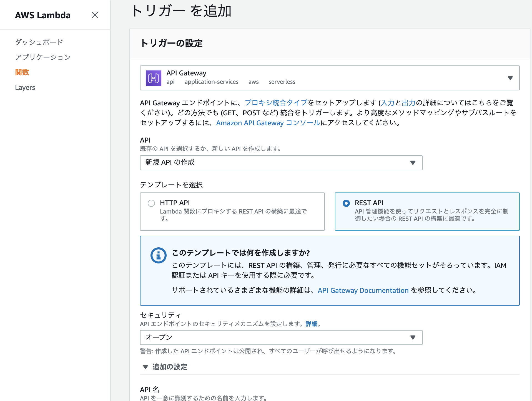Click the API 名 field label
532x401 pixels.
[x=150, y=390]
